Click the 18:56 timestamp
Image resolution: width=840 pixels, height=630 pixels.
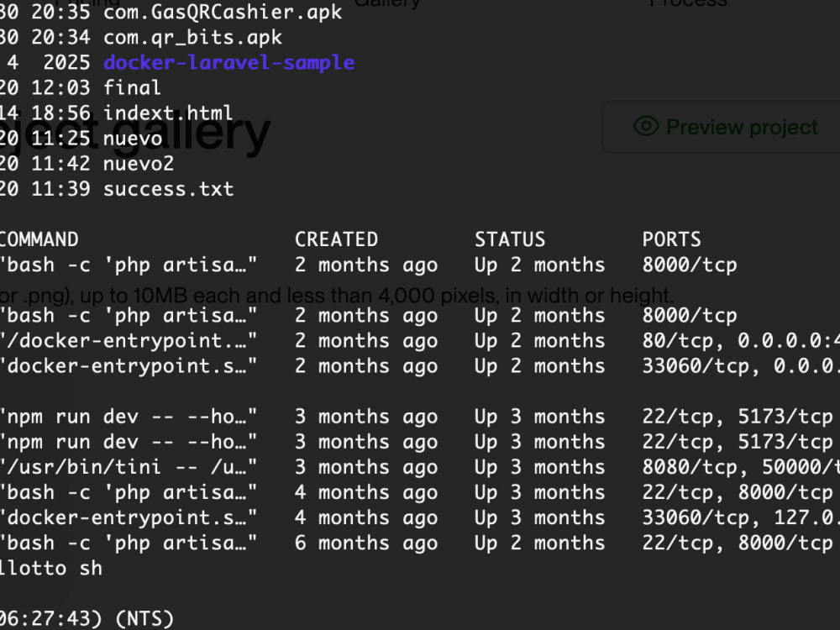(x=60, y=113)
